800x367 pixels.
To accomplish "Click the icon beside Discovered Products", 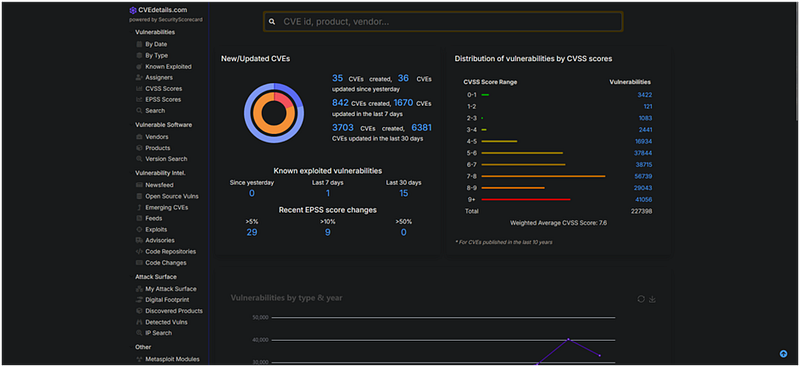I will click(139, 311).
